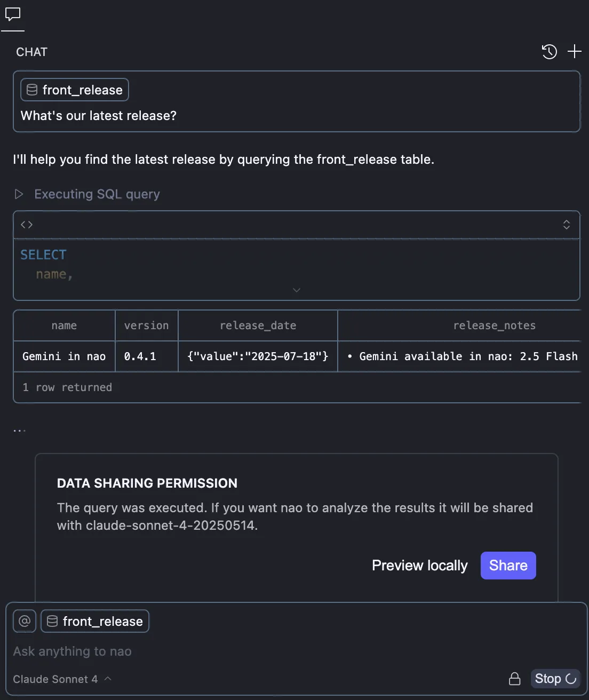Click the lock privacy icon
589x700 pixels.
click(x=514, y=679)
